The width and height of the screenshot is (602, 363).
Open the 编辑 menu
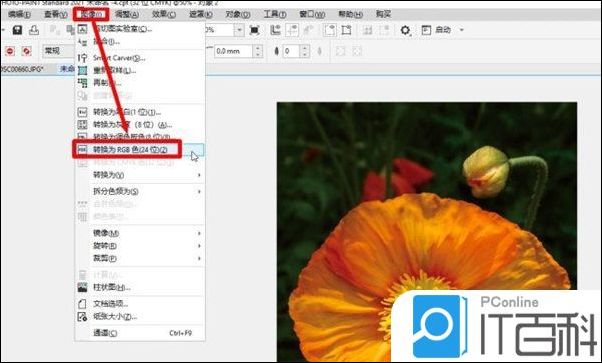[x=19, y=15]
